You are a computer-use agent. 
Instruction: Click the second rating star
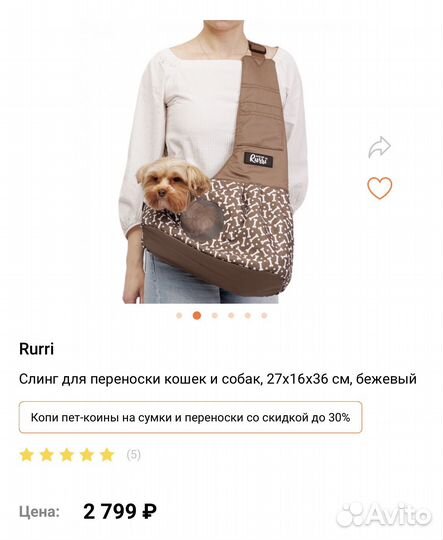[47, 455]
